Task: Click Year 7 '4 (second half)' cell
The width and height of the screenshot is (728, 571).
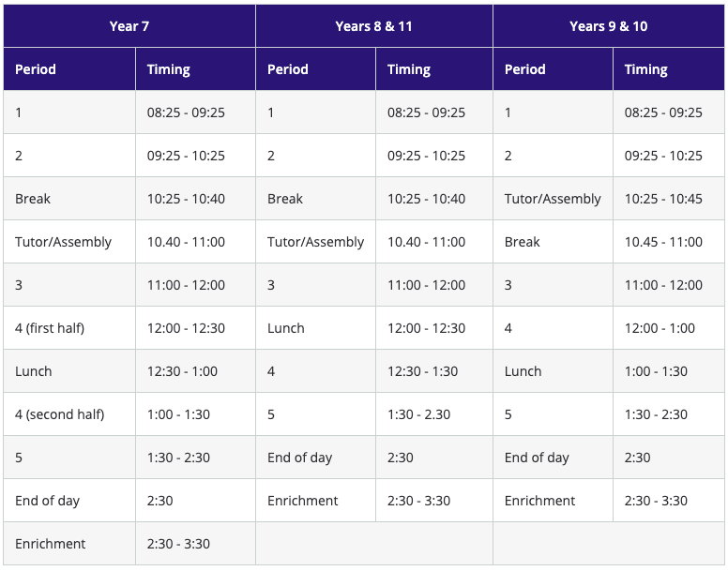Action: tap(69, 414)
